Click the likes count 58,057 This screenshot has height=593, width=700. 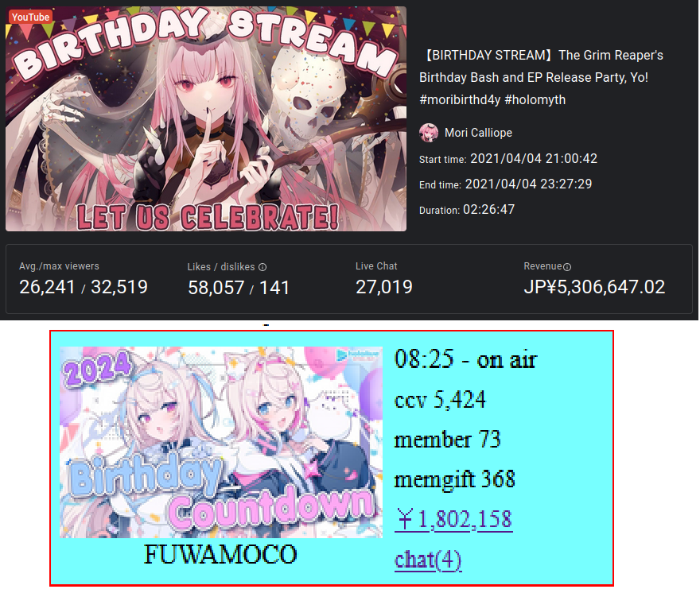pos(216,288)
